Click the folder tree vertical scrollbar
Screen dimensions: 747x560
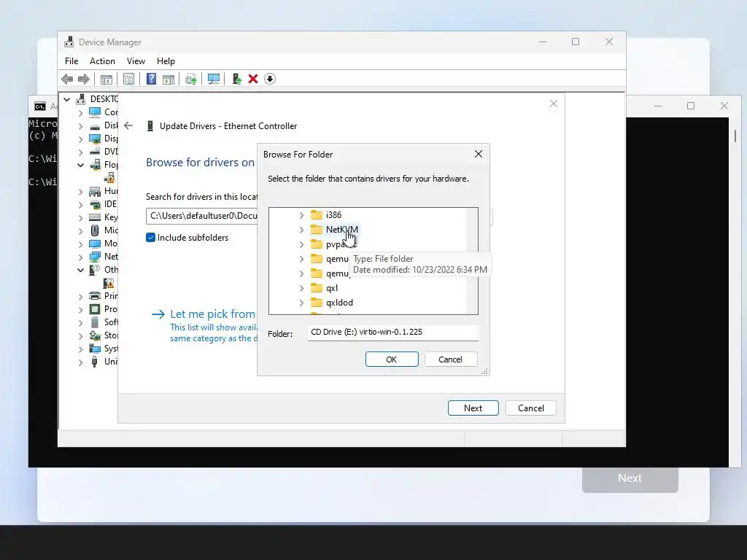(472, 260)
